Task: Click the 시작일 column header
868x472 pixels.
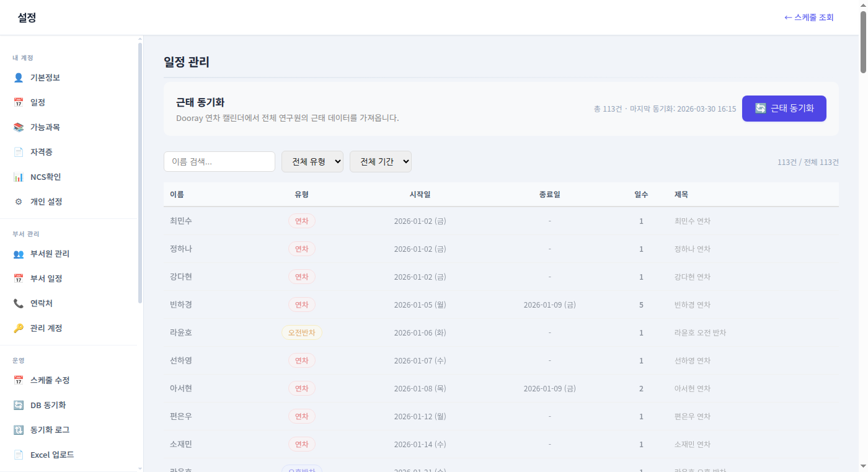Action: 420,194
